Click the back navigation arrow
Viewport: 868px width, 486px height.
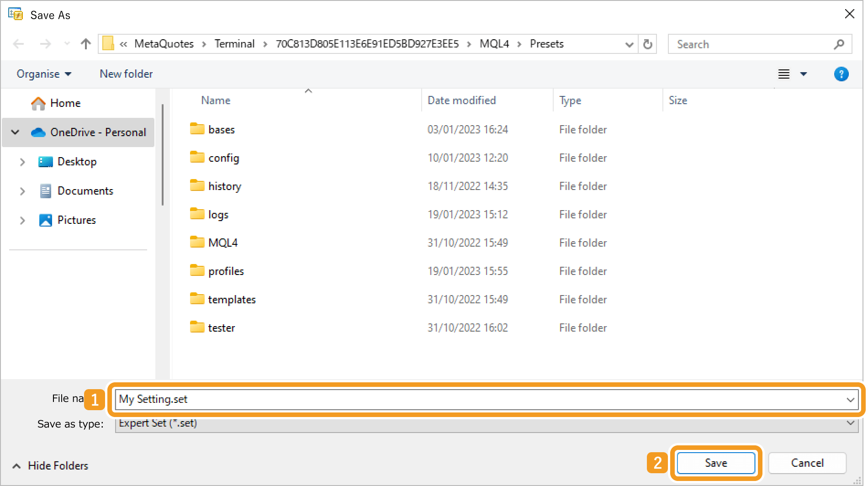pyautogui.click(x=18, y=43)
